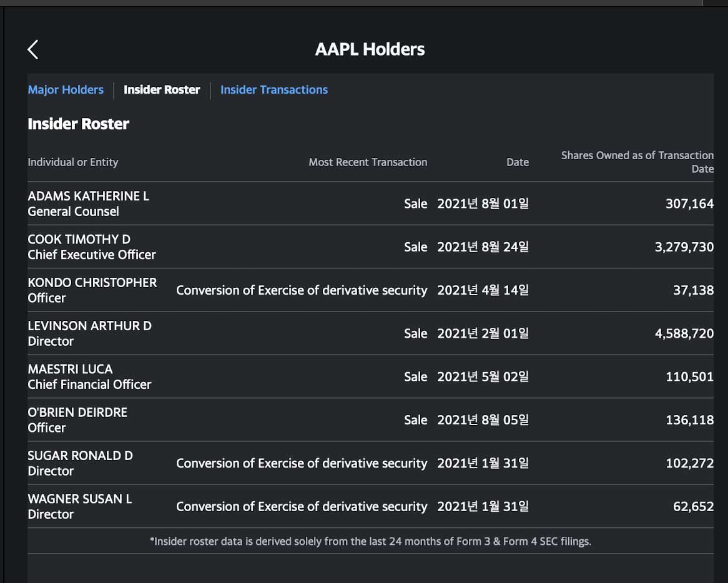Click date 2021년 8월 01일

coord(483,203)
